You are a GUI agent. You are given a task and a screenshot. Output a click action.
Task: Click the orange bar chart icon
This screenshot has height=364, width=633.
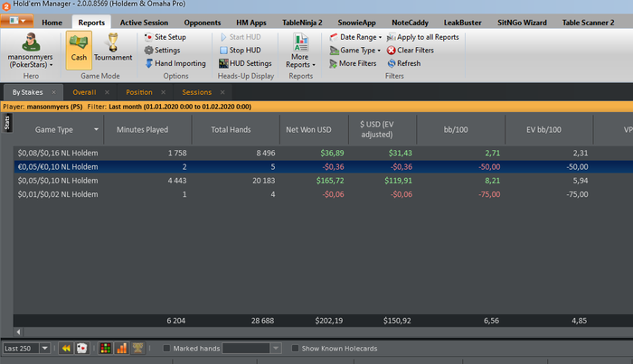[x=121, y=349]
